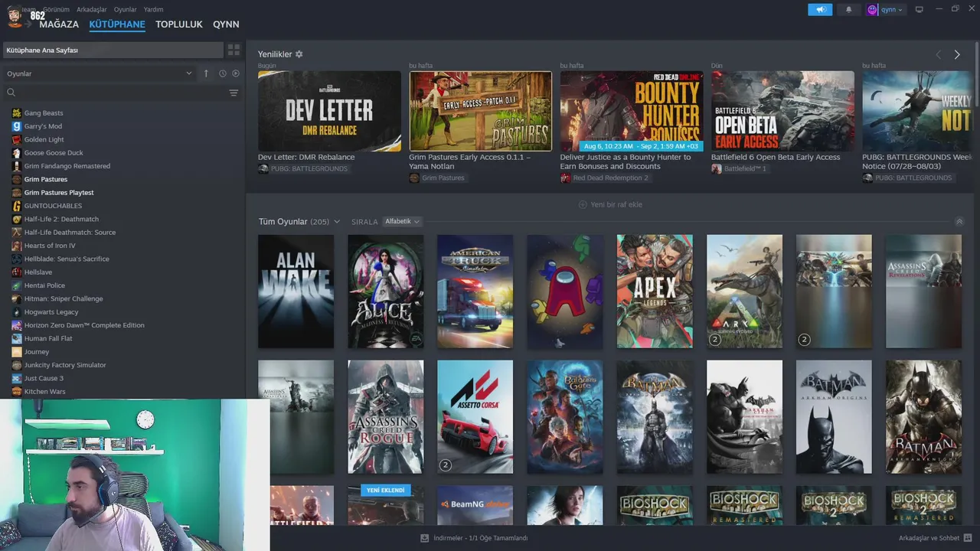Click Just Cause 3 game icon
The image size is (980, 551).
(x=17, y=378)
